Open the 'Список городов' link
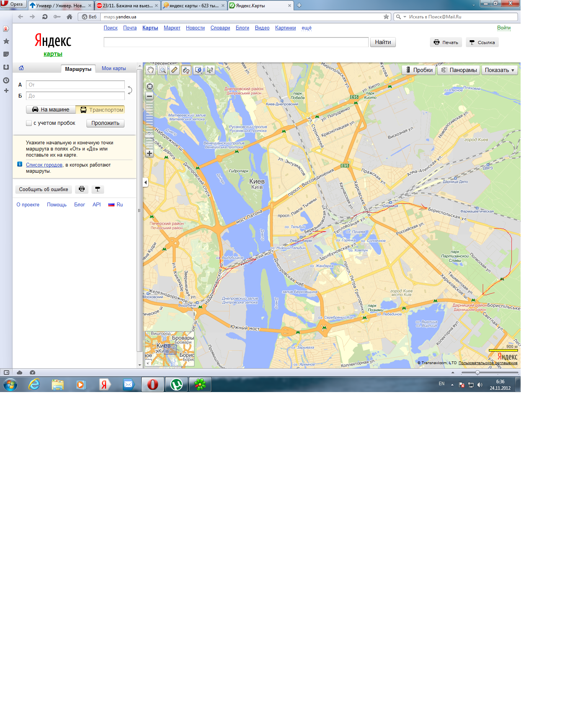Screen dimensions: 588x706 (x=44, y=165)
